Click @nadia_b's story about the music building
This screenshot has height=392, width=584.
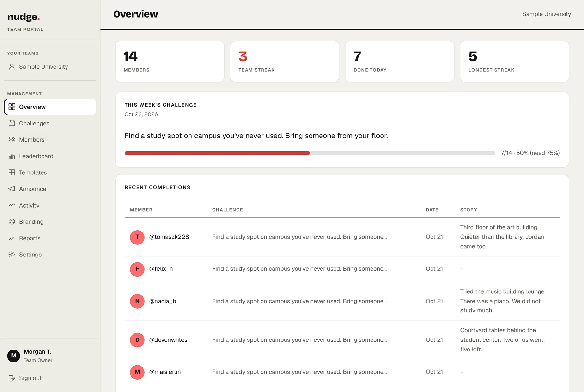[503, 301]
